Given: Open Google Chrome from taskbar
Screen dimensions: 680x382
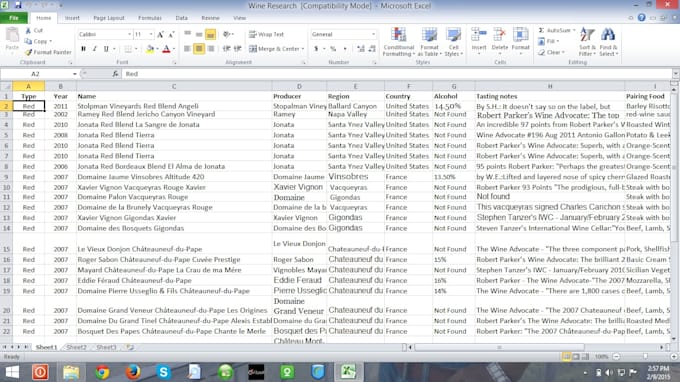Looking at the screenshot, I should tap(102, 372).
